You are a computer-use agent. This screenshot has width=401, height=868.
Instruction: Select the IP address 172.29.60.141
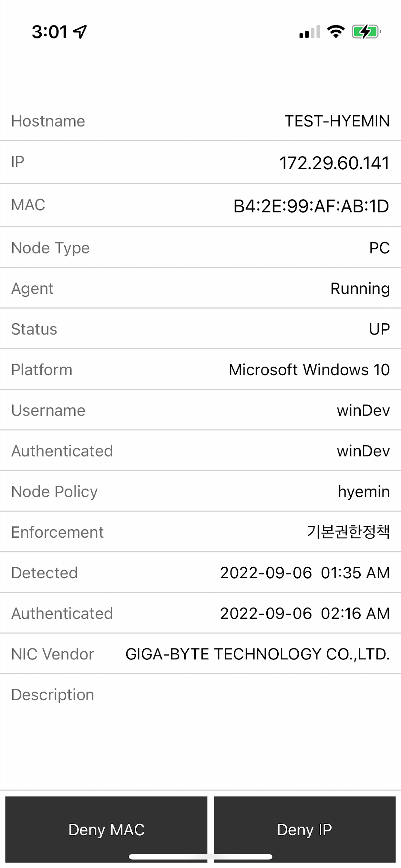pos(334,163)
